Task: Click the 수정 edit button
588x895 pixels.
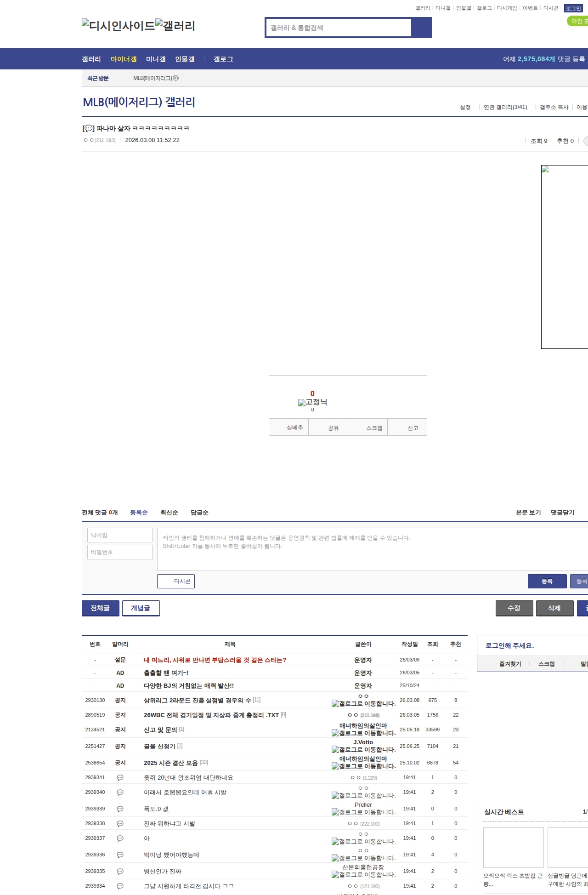Action: 514,608
